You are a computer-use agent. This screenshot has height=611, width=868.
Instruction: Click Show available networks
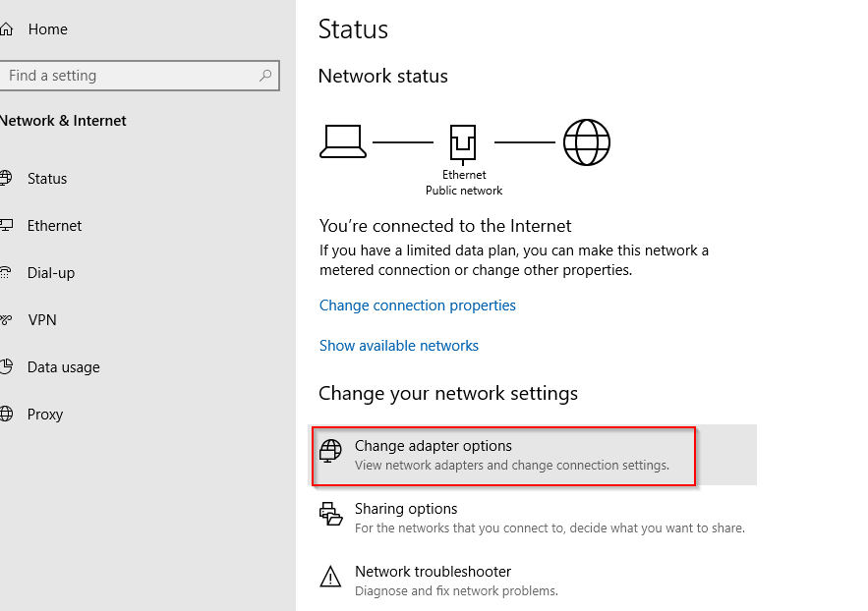coord(398,345)
